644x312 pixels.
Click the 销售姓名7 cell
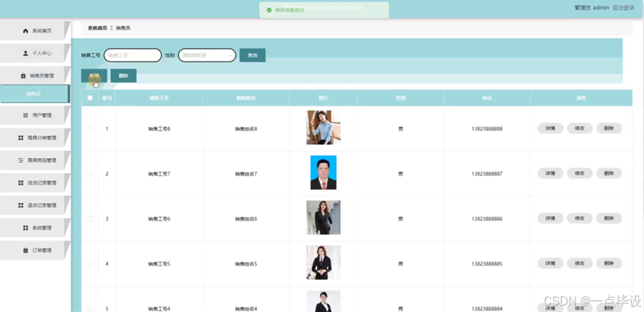click(x=246, y=174)
